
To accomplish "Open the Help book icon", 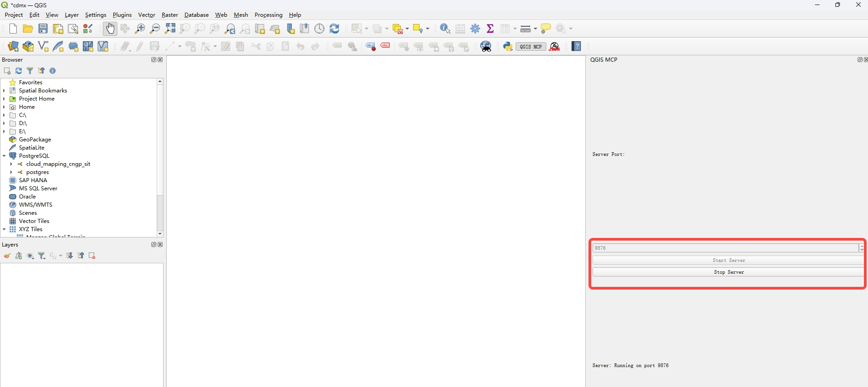I will (576, 46).
